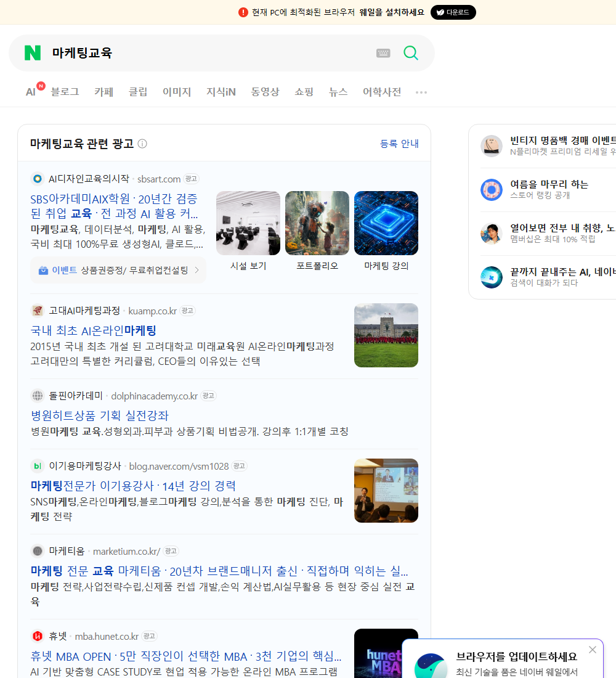Click the 웨일을 설치하세요 banner text
The height and width of the screenshot is (678, 616).
click(392, 12)
